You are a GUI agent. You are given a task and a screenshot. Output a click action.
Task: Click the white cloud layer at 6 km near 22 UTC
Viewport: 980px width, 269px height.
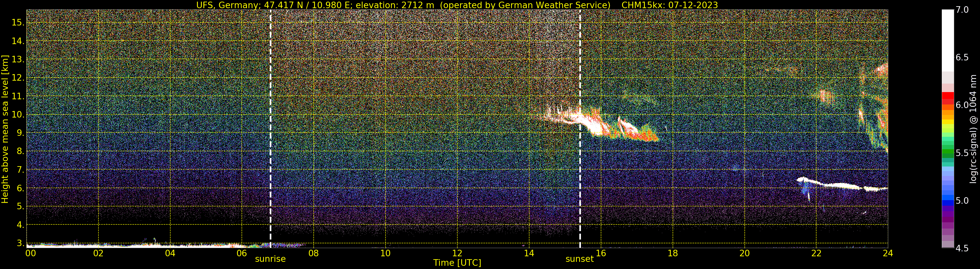842,185
